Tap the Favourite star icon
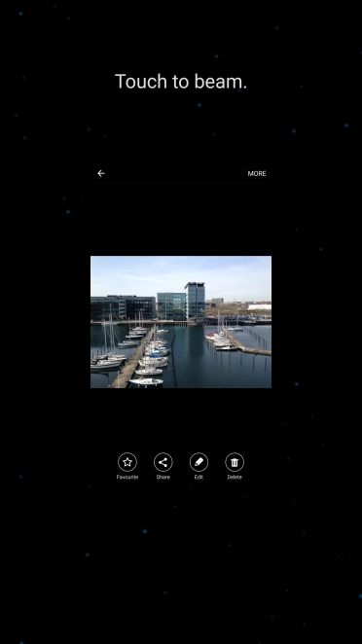Viewport: 362px width, 644px height. tap(127, 462)
